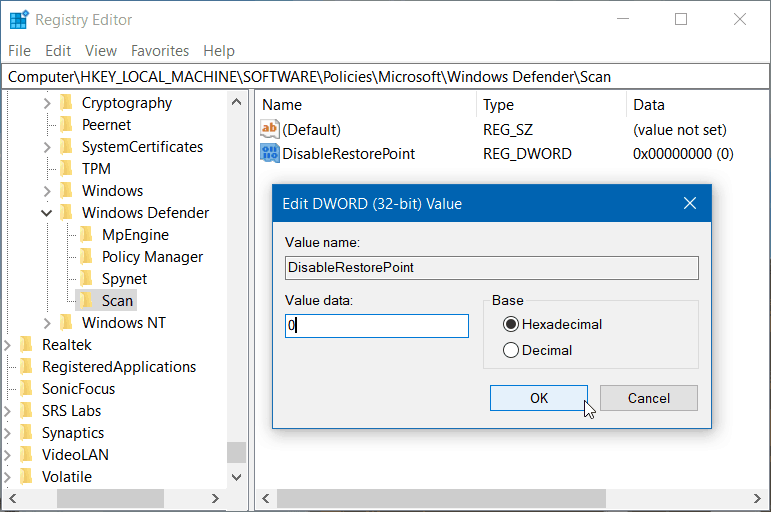Image resolution: width=771 pixels, height=512 pixels.
Task: Select the (Default) value name
Action: coord(311,129)
